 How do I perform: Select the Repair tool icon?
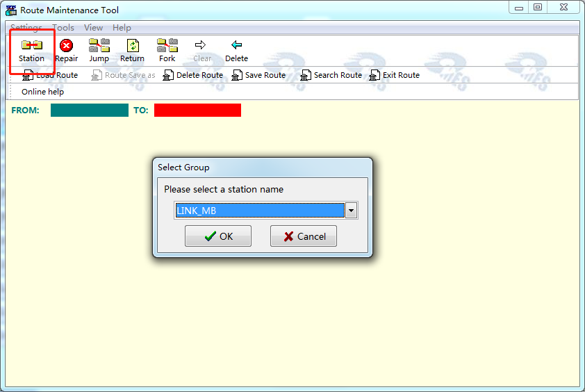tap(66, 46)
